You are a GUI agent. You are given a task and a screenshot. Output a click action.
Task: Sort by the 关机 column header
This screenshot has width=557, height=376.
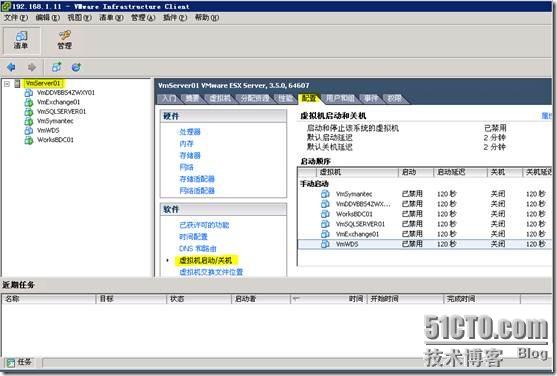(x=505, y=172)
